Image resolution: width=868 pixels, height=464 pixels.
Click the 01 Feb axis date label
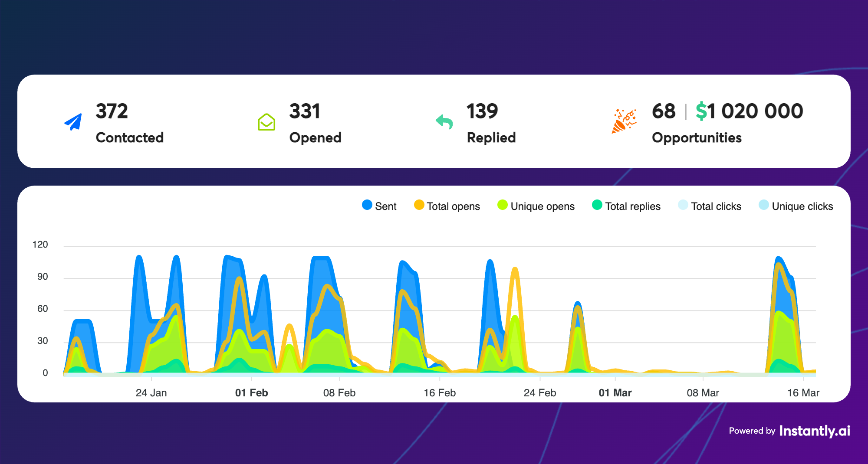point(251,393)
